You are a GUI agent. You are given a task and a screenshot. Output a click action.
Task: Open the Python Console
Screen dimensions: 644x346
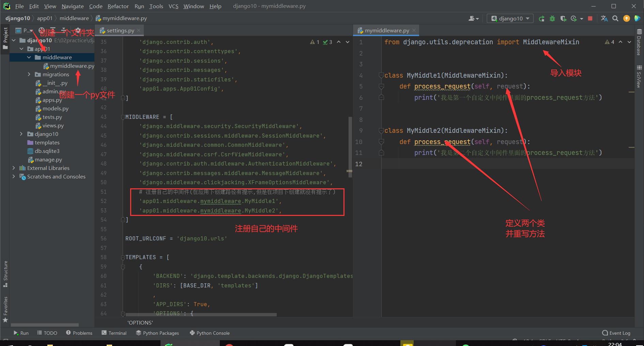pos(210,333)
